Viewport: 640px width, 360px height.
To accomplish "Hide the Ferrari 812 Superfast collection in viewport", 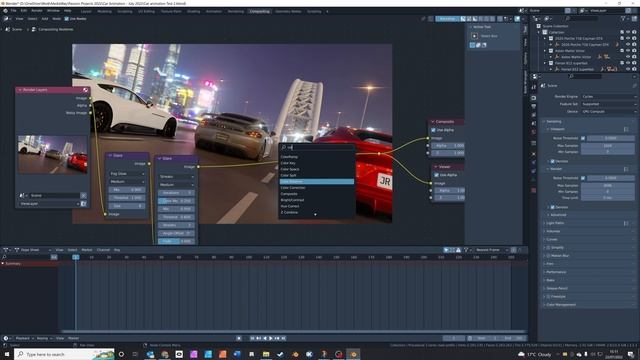I will click(628, 63).
